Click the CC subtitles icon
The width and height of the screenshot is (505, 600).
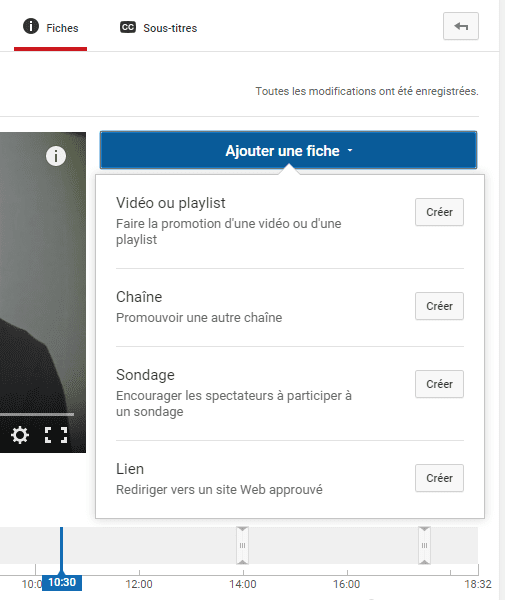tap(128, 27)
